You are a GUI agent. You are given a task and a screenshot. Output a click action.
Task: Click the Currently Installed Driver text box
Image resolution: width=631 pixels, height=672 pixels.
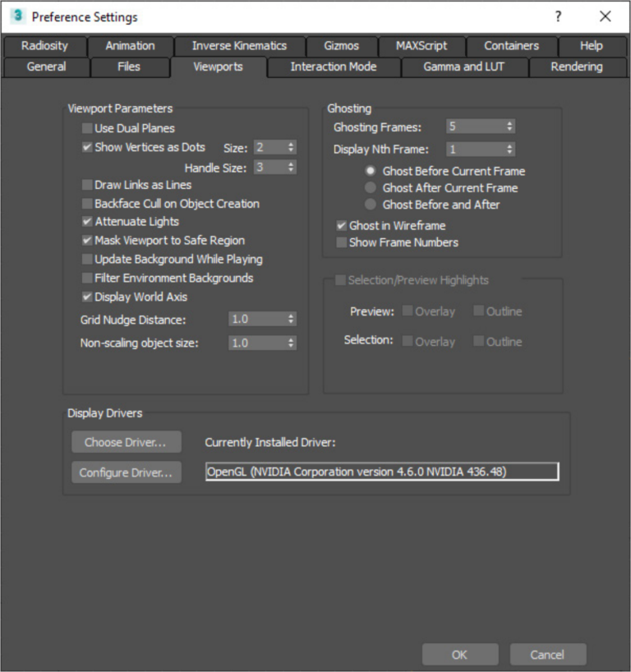click(x=382, y=472)
